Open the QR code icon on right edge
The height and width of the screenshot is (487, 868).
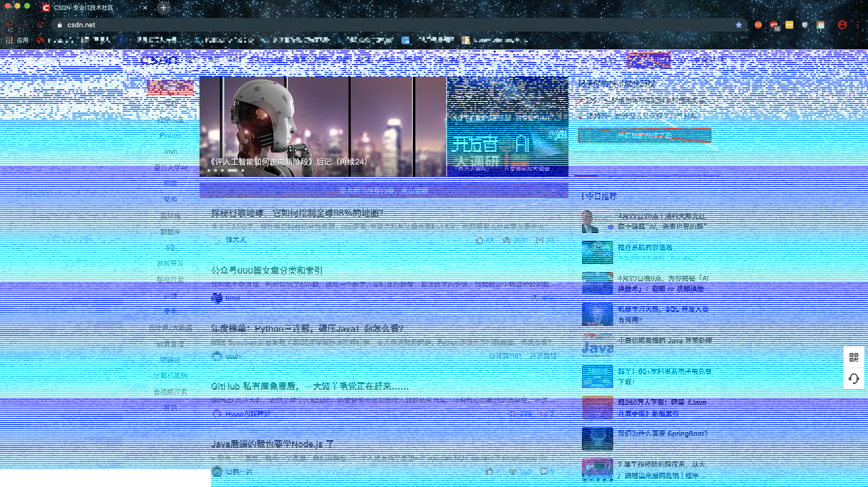pyautogui.click(x=853, y=357)
